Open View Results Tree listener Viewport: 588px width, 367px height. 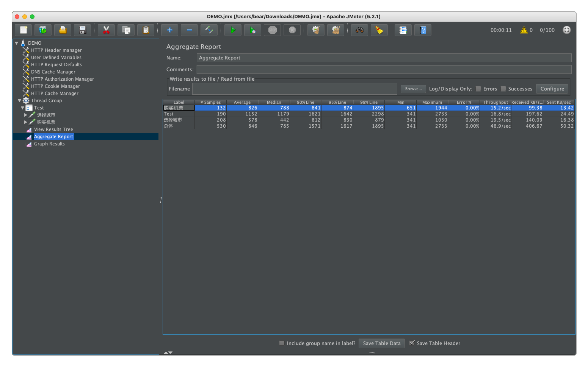(x=53, y=130)
